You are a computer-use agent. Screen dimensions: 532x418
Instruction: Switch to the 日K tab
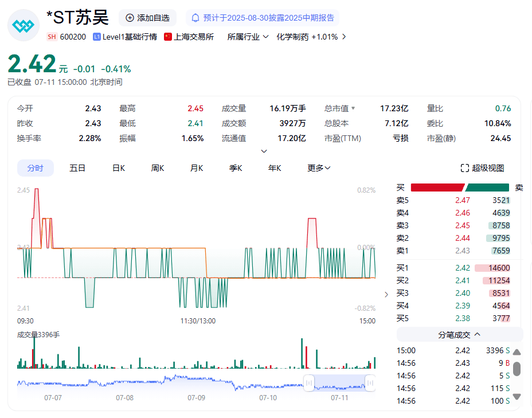pos(118,168)
